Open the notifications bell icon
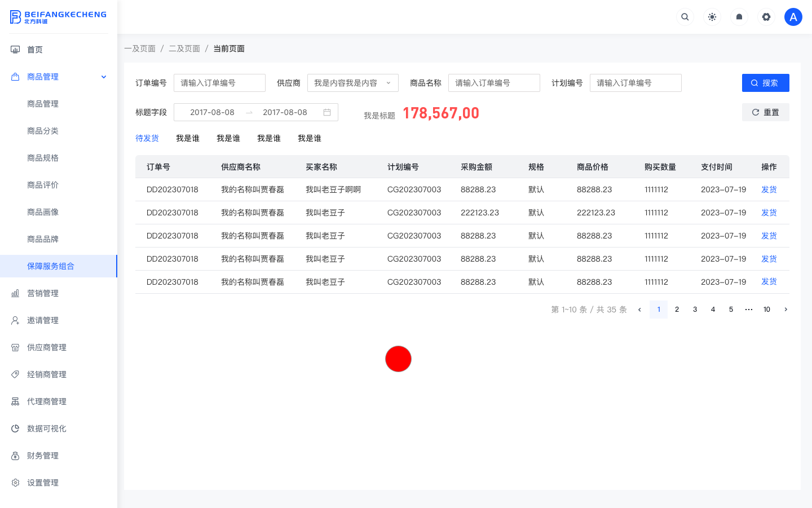 click(x=739, y=17)
